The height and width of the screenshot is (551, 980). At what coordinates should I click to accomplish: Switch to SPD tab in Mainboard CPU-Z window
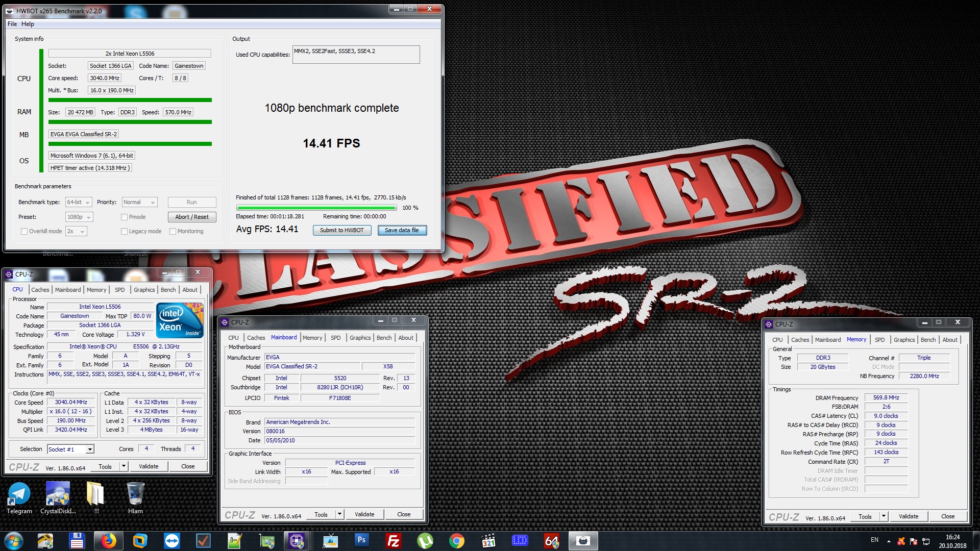335,338
